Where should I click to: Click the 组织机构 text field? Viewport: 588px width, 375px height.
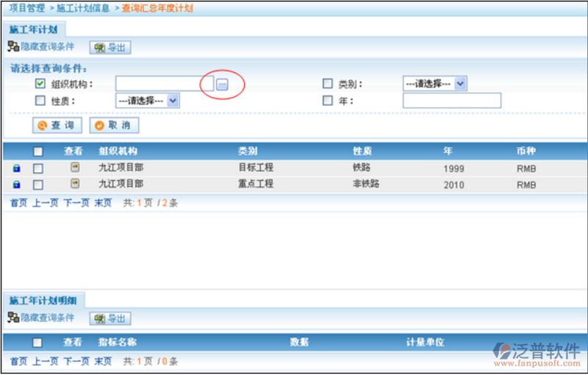(x=165, y=84)
